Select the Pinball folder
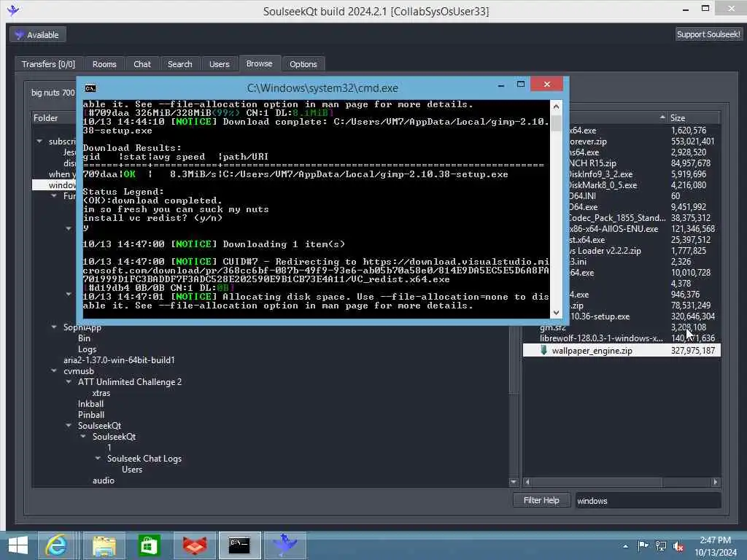The height and width of the screenshot is (560, 747). point(91,415)
